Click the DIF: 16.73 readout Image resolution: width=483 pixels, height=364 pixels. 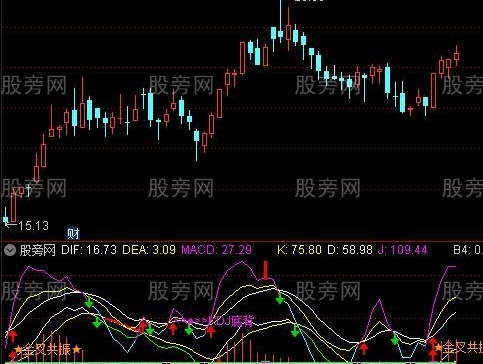click(x=89, y=250)
